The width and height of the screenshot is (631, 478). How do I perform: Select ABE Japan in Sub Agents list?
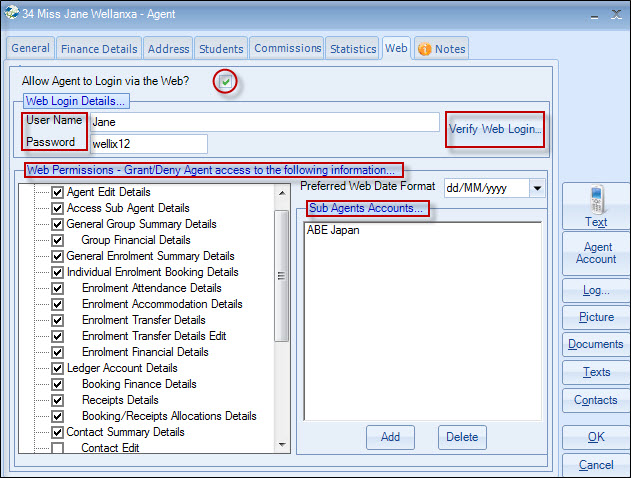click(x=335, y=230)
